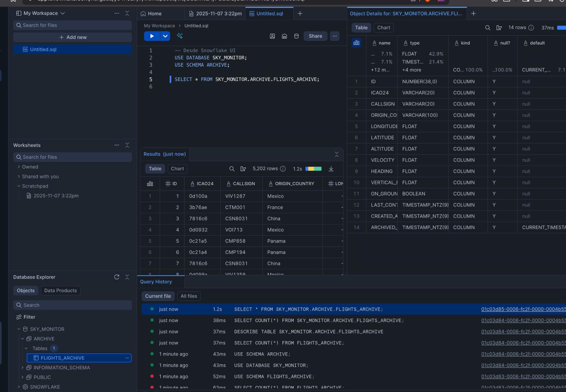This screenshot has width=566, height=392.
Task: Click the Database Explorer search field
Action: click(73, 305)
